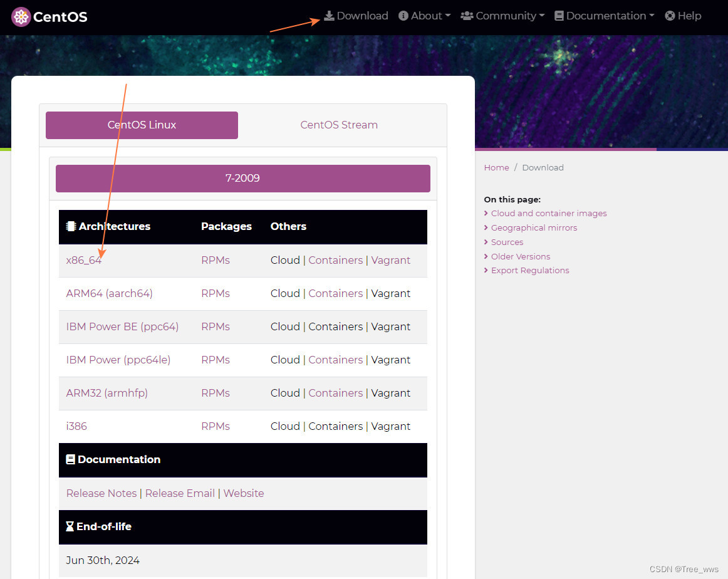Go to Home breadcrumb link
The image size is (728, 579).
(496, 167)
